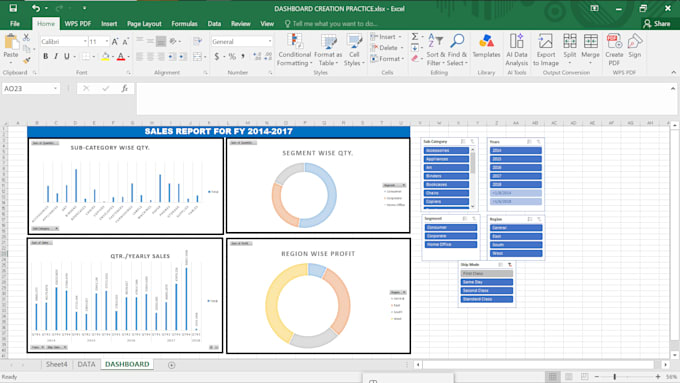Click the Wrap Text icon
Image resolution: width=680 pixels, height=383 pixels.
[x=198, y=42]
